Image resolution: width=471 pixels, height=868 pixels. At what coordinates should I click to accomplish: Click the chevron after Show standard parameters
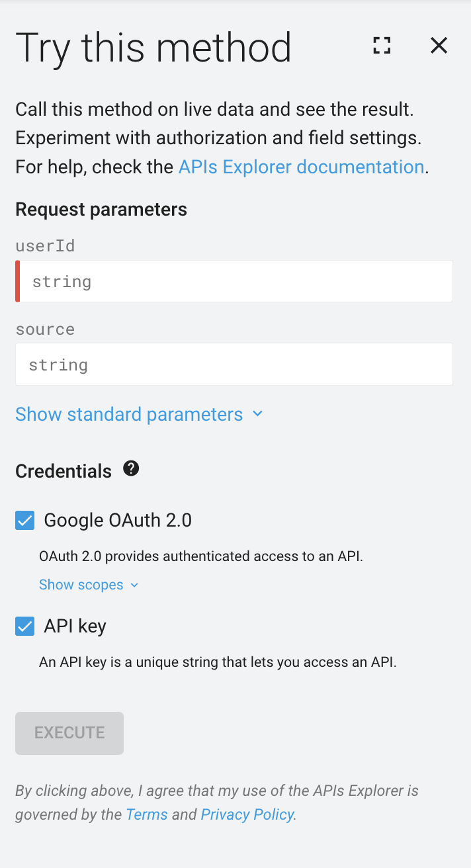(257, 413)
